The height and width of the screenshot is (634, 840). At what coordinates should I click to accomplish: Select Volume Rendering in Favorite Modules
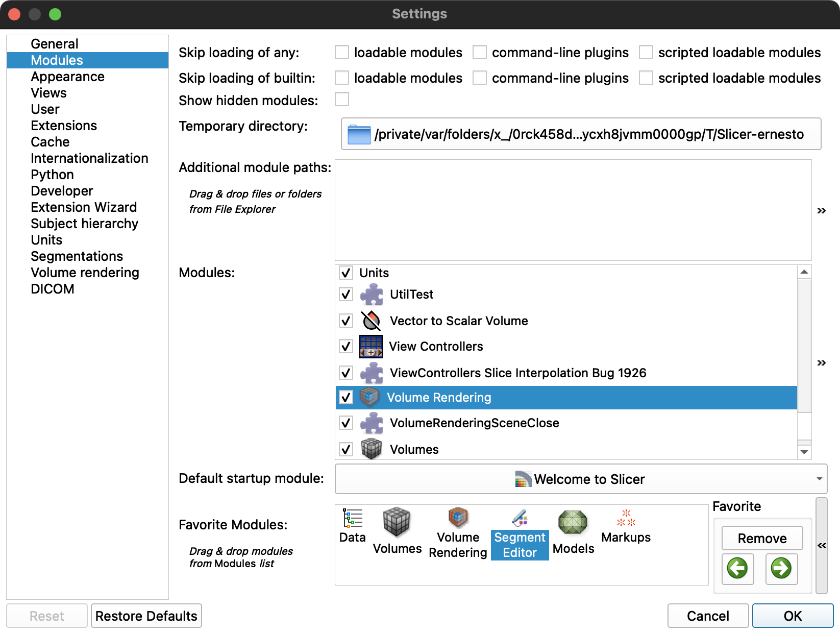point(458,533)
